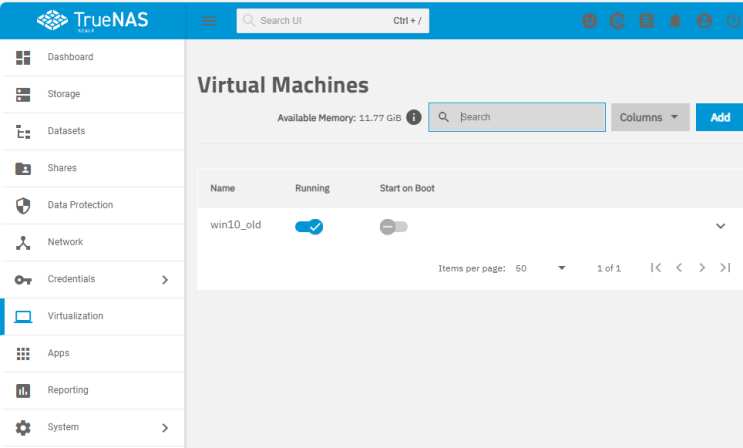Open the Virtualization menu label
The height and width of the screenshot is (448, 743).
(x=75, y=316)
